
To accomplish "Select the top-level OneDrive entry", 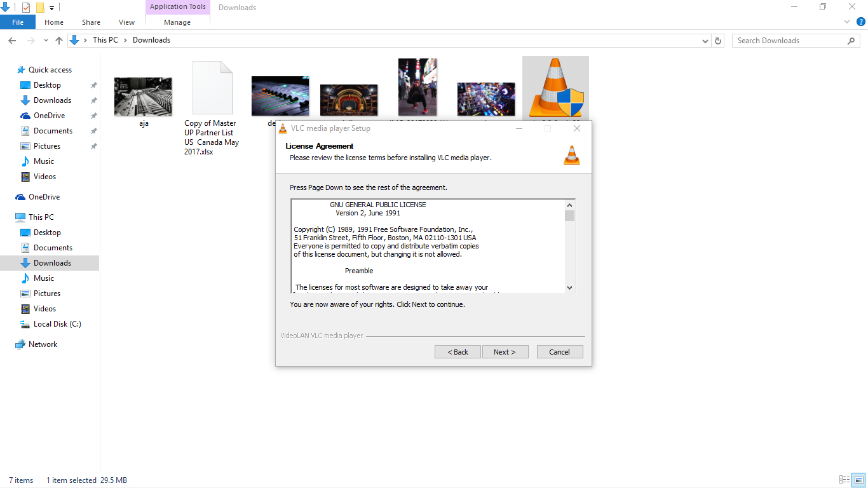I will point(44,197).
